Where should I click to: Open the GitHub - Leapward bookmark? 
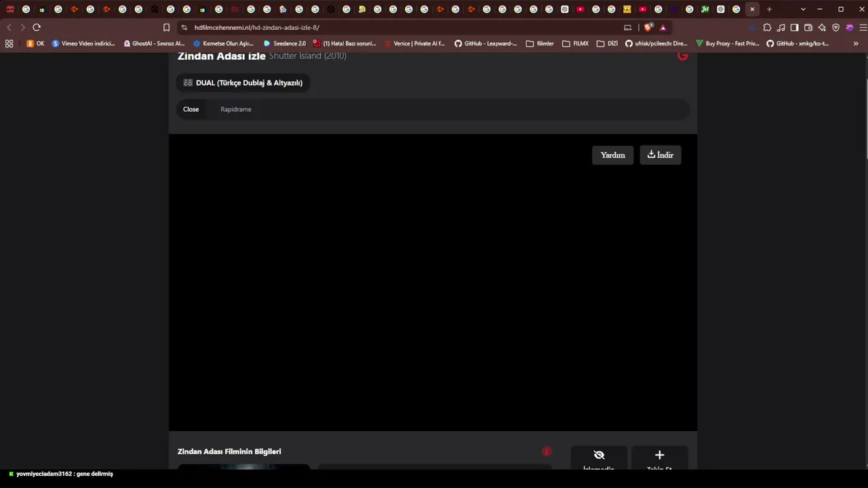pos(486,43)
